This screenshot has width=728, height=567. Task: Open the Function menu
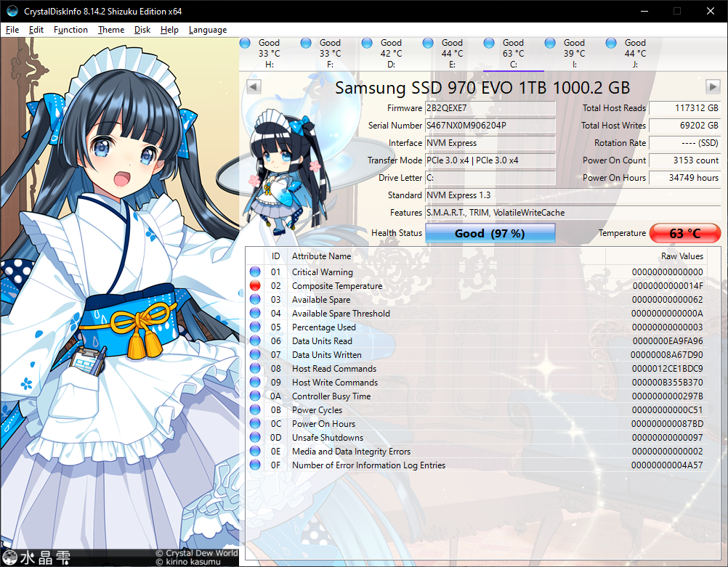70,30
